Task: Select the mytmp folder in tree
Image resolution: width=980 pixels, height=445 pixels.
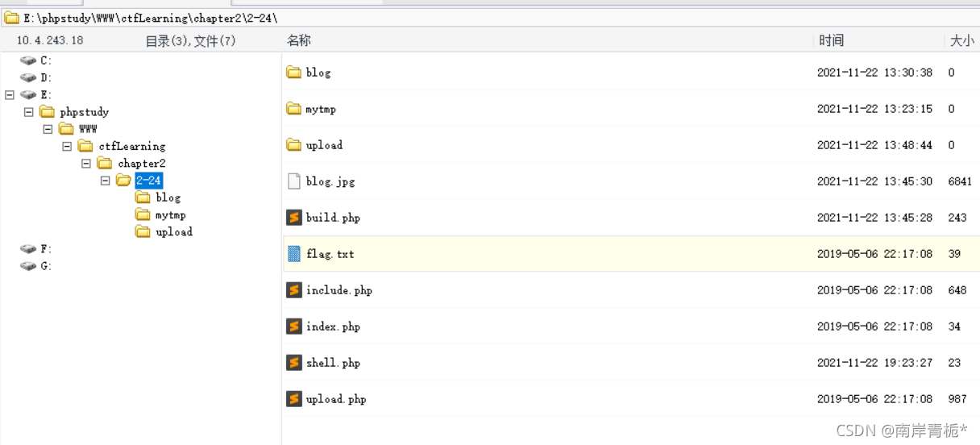Action: [x=171, y=214]
